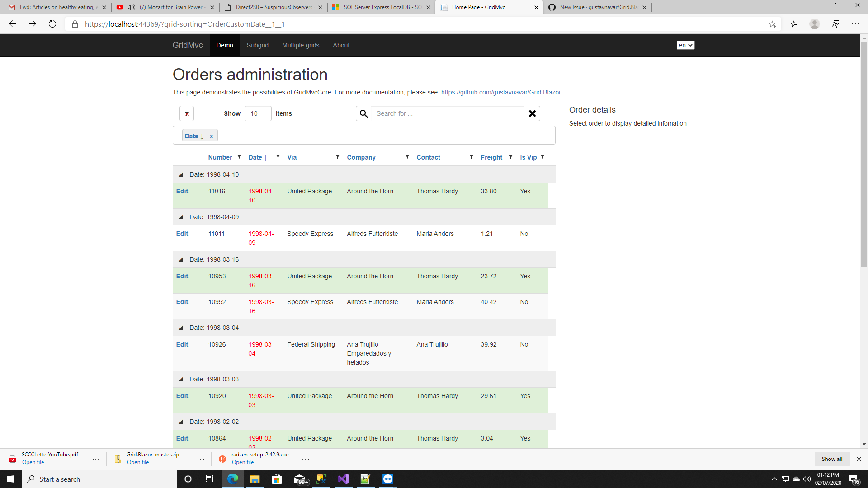Click the Show items count field

pyautogui.click(x=257, y=113)
